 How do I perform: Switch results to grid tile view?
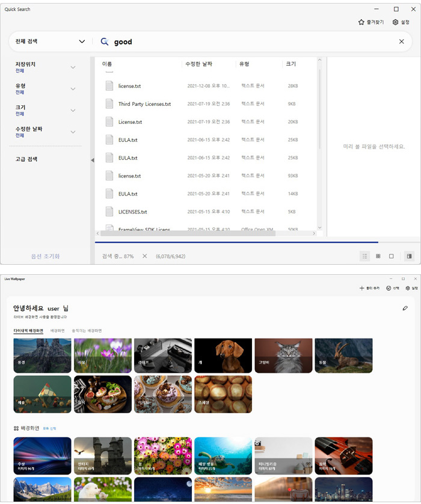coord(378,256)
